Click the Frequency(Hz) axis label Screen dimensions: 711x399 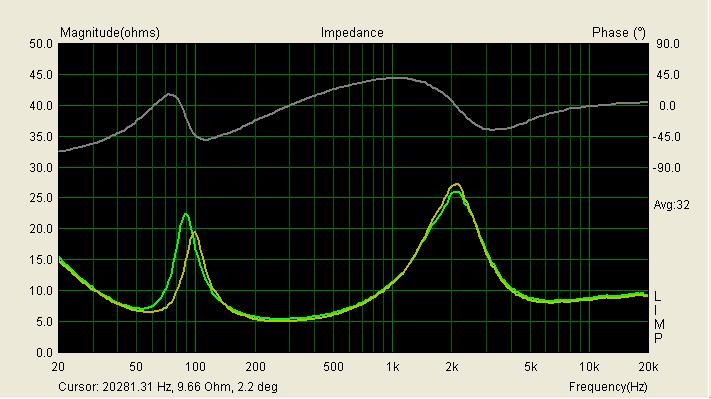pyautogui.click(x=608, y=387)
